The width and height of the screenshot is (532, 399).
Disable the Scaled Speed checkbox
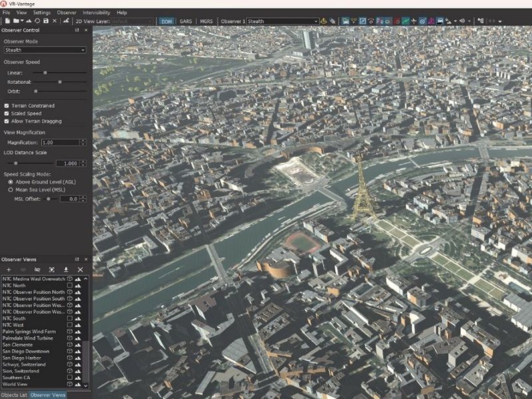click(7, 113)
